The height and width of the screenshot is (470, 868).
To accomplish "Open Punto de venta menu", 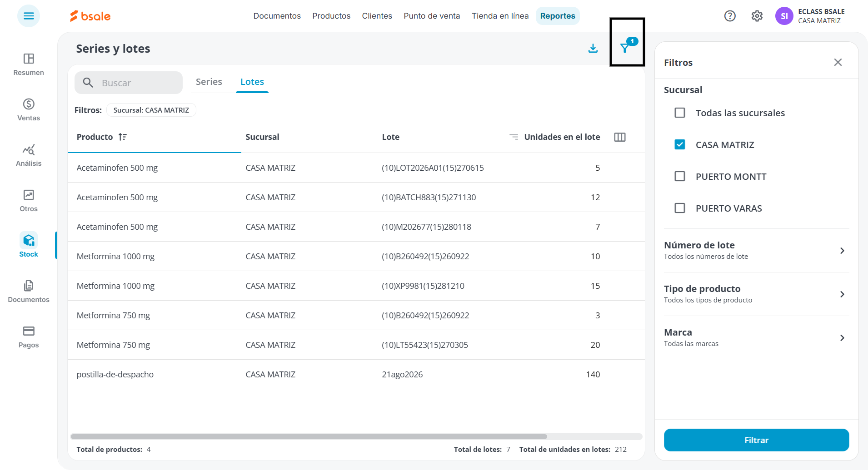I will pos(432,16).
